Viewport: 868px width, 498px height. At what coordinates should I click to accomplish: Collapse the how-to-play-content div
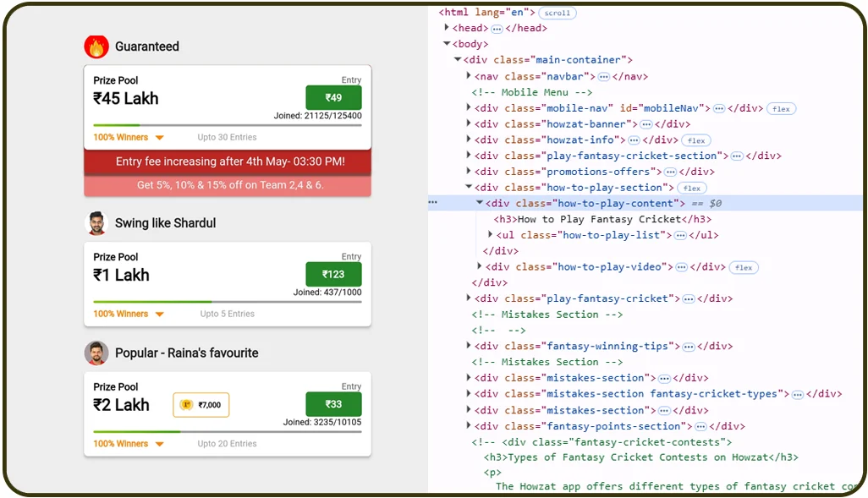[480, 204]
